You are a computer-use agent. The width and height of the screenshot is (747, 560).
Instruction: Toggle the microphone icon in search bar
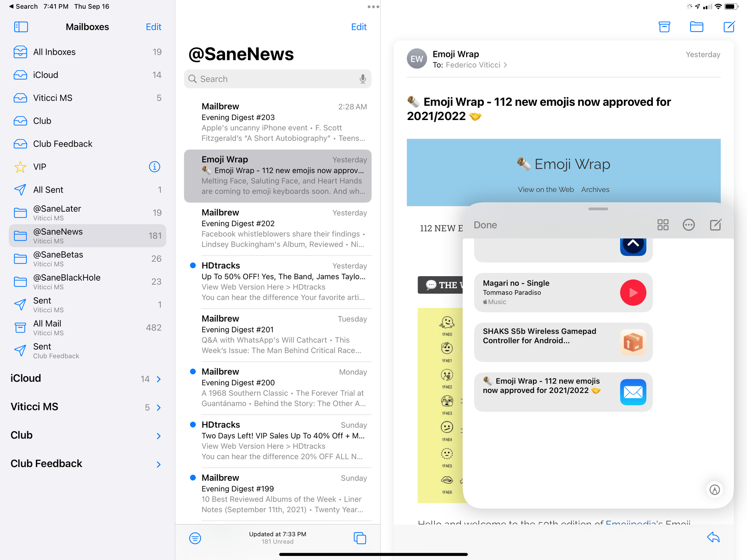[x=363, y=79]
